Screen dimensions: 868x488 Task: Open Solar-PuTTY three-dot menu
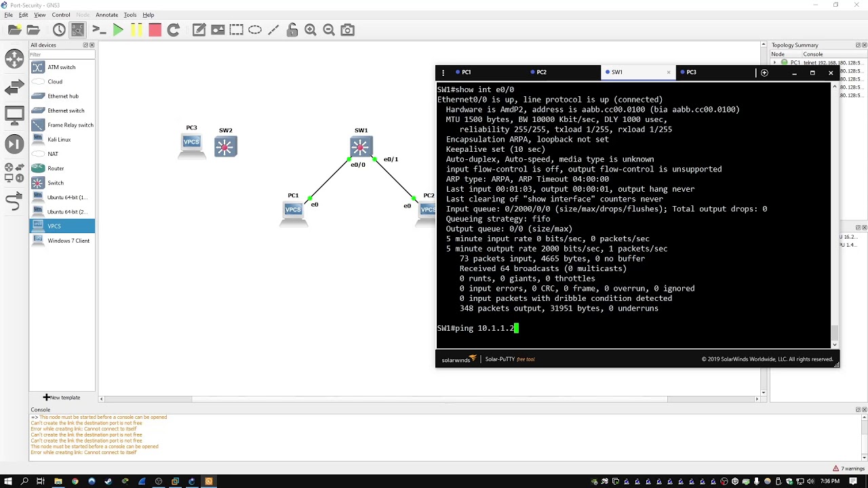(443, 73)
